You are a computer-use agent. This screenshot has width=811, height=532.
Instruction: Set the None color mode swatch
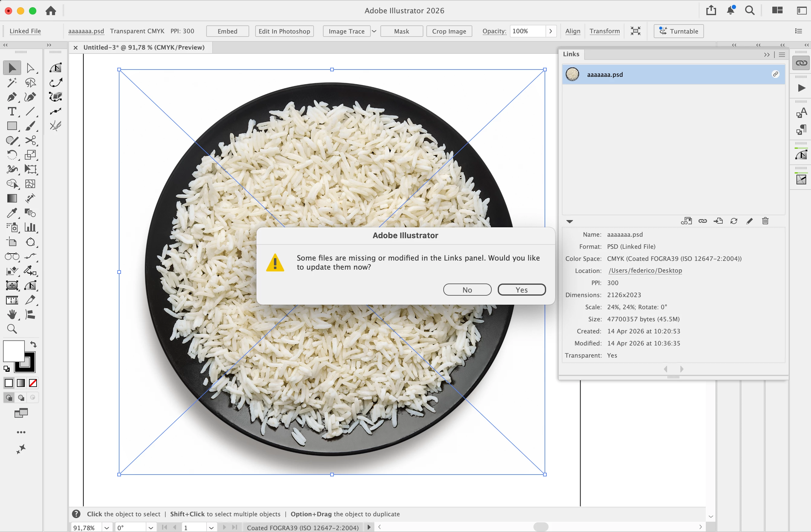[33, 383]
